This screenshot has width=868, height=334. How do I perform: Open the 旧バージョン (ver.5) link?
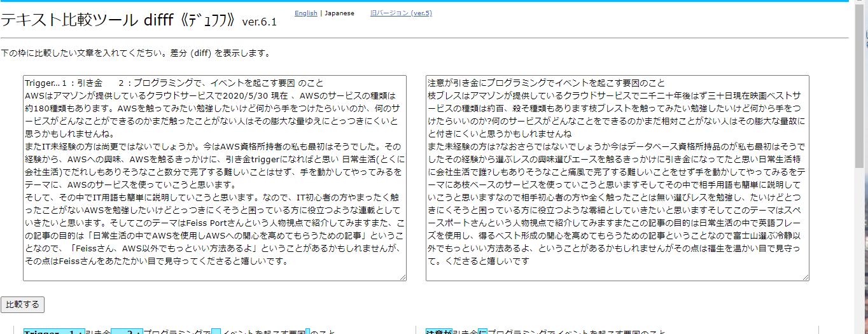click(x=401, y=13)
